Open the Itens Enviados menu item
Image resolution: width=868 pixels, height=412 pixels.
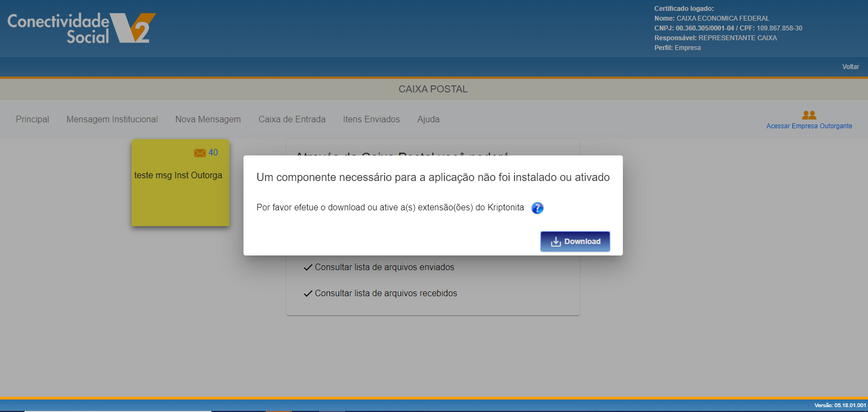coord(371,119)
